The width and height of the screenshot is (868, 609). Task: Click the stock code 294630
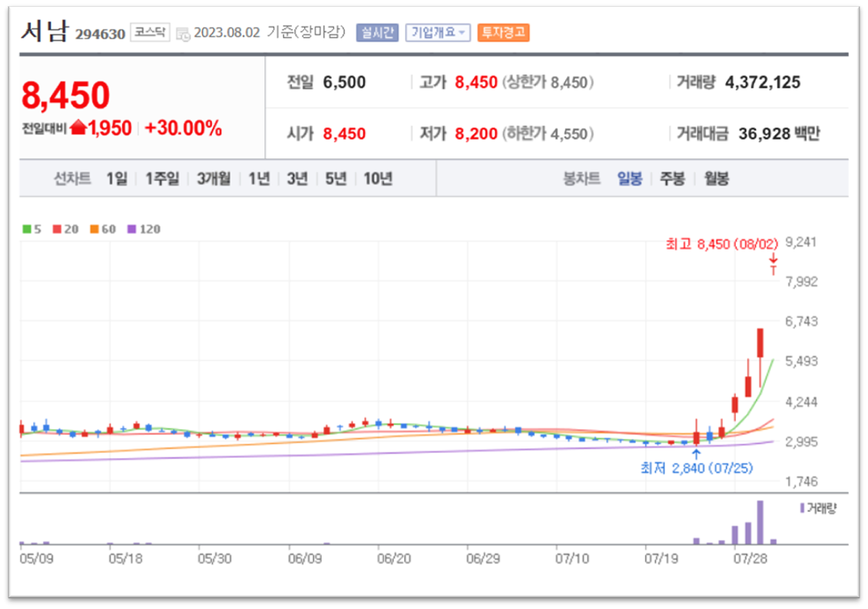coord(100,35)
